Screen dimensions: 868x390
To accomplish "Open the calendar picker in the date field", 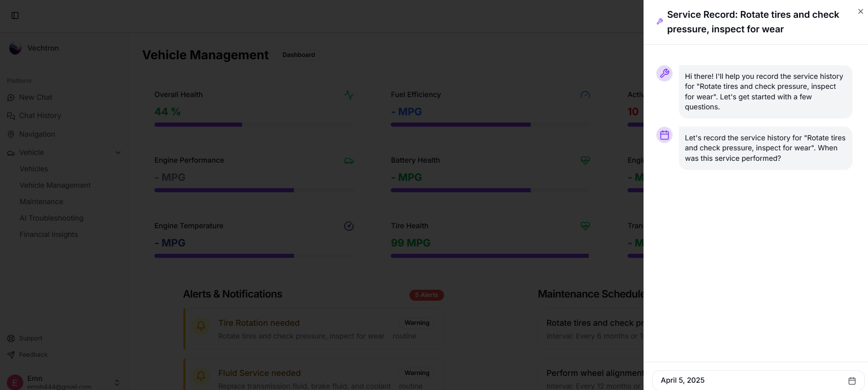I will click(852, 380).
